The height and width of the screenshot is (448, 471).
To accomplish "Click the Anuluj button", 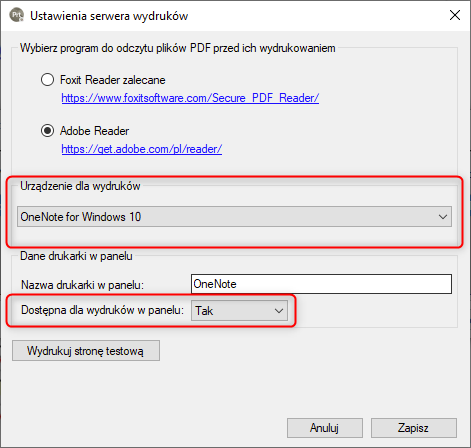I will pos(325,428).
